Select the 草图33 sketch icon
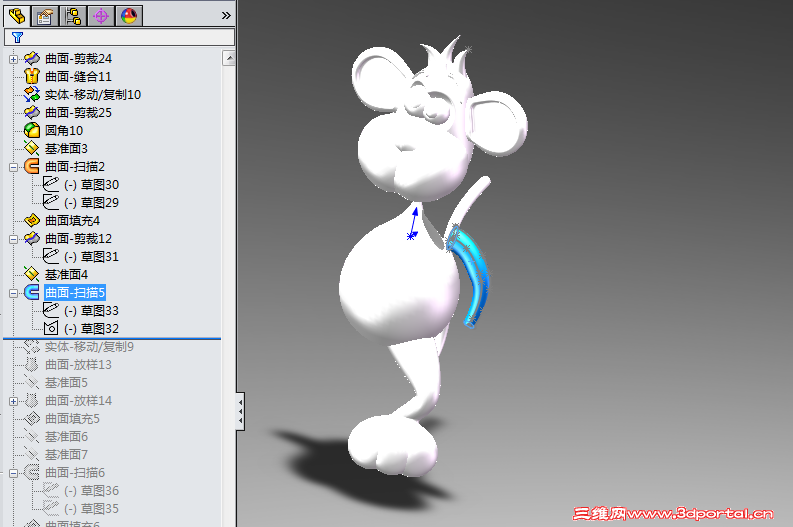Viewport: 793px width, 527px height. point(51,310)
